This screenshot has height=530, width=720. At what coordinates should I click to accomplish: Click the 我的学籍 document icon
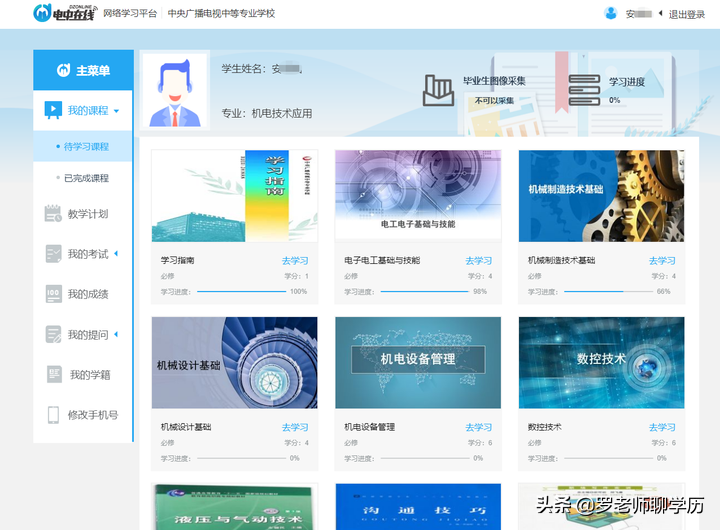55,374
